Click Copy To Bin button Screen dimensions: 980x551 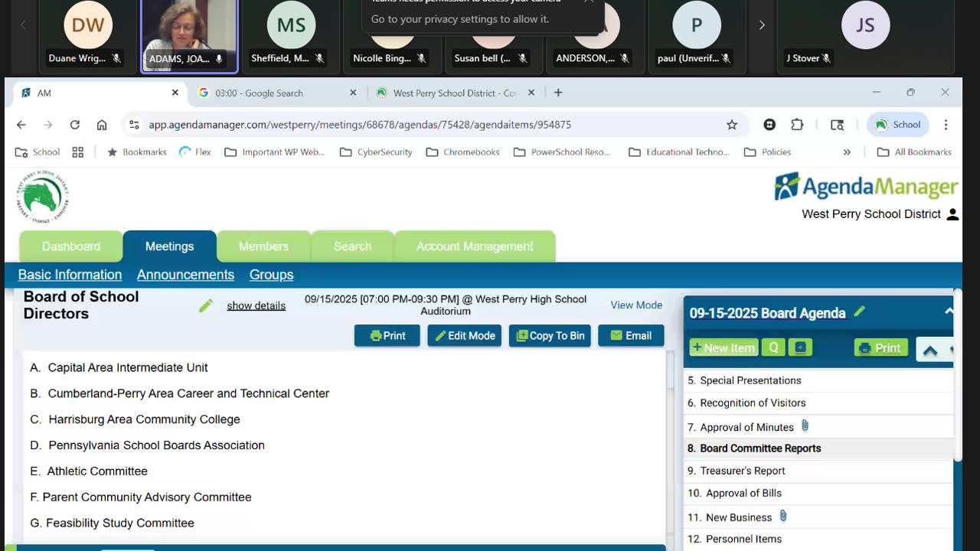(x=550, y=336)
